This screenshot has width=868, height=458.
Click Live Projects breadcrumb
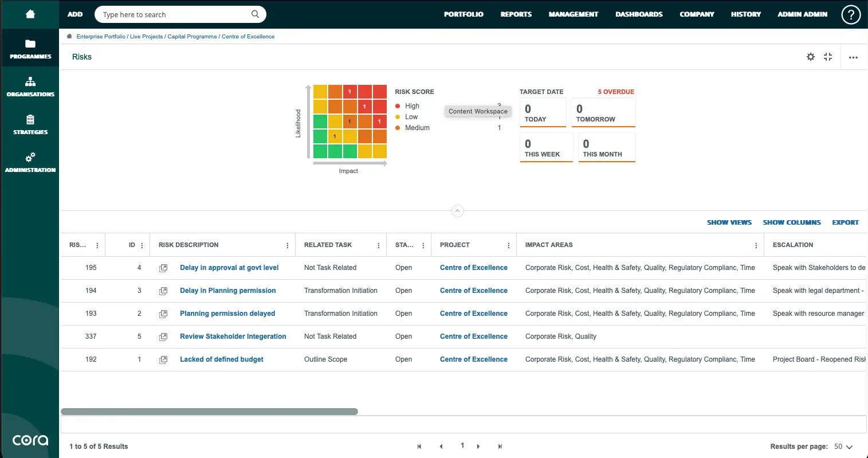[x=146, y=37]
